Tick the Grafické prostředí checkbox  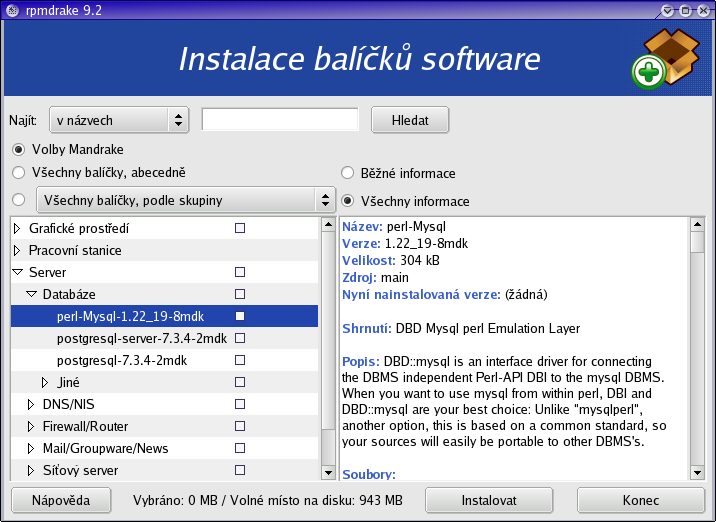(240, 228)
